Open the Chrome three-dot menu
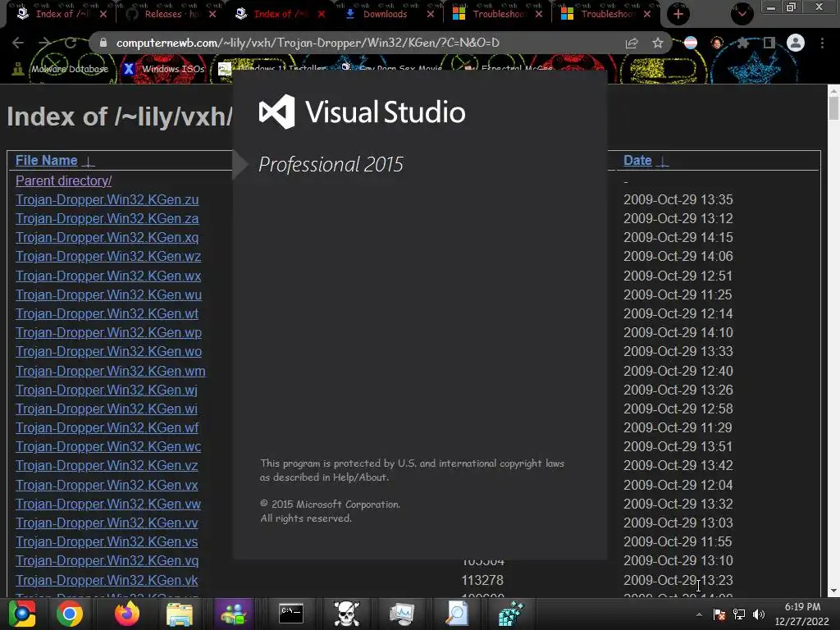The image size is (840, 630). pos(822,43)
